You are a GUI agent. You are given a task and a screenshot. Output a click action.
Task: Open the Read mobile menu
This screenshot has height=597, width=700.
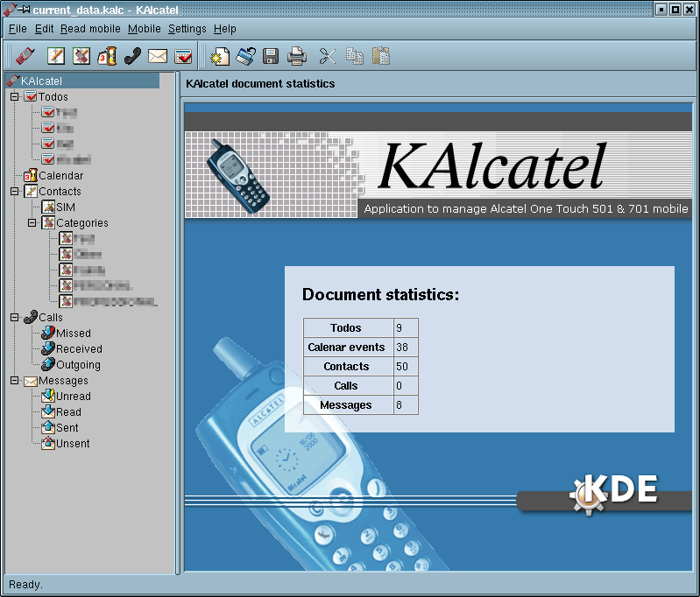coord(90,29)
